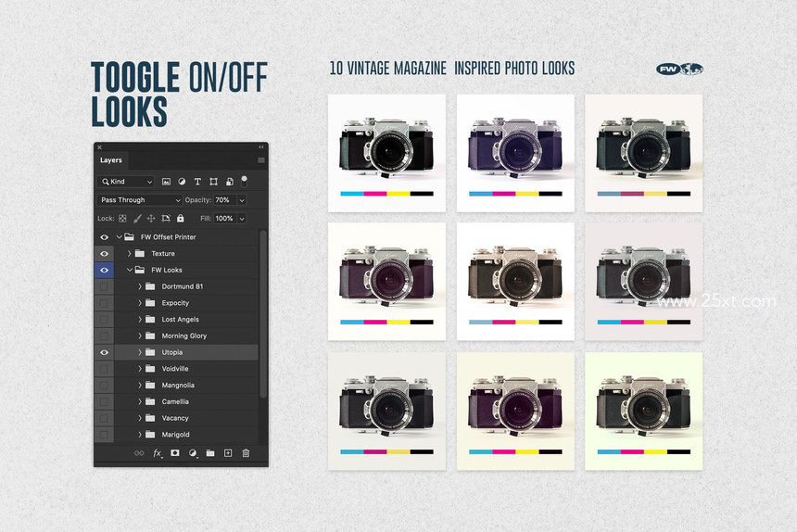Expand the Lost Angels group
This screenshot has width=797, height=532.
(x=140, y=320)
